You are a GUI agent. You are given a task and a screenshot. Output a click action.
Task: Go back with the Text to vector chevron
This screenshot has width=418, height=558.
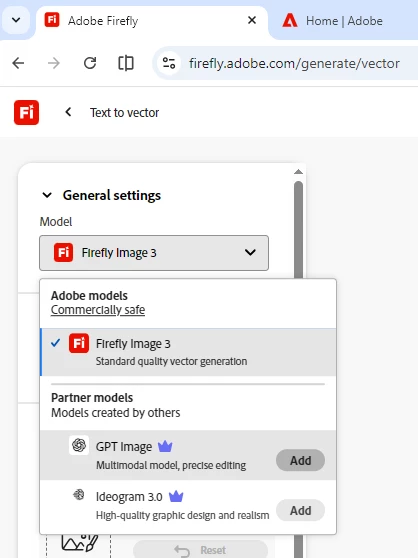click(x=68, y=112)
